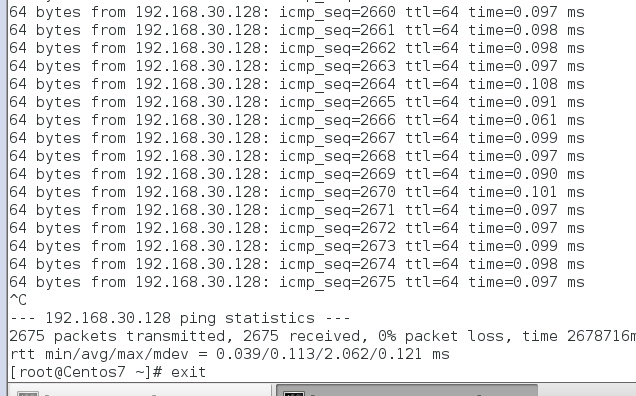Click the active terminal icon in taskbar
636x396 pixels.
tap(294, 394)
